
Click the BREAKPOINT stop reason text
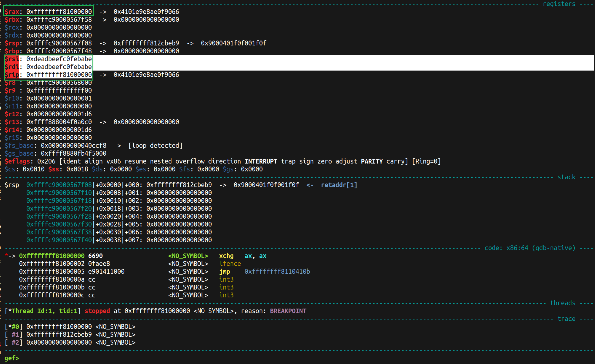tap(288, 311)
